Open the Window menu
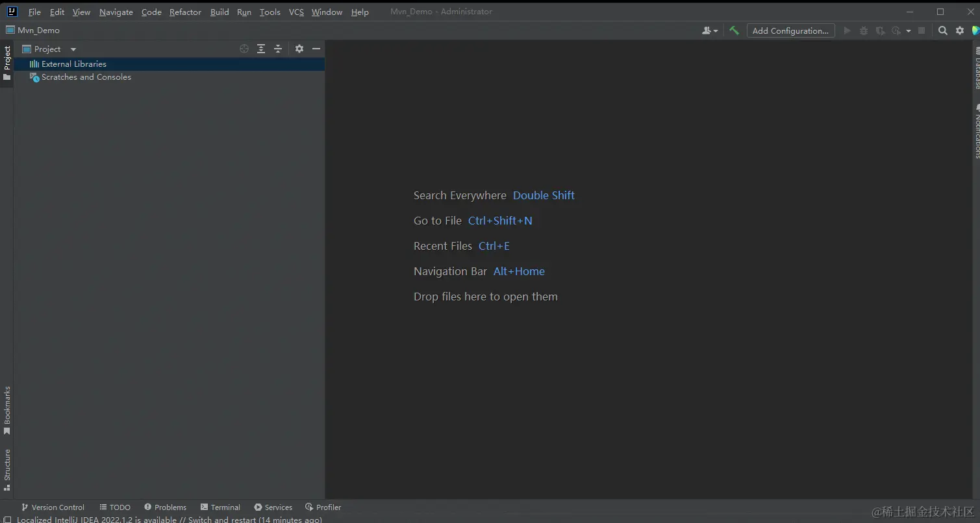Viewport: 980px width, 523px height. (x=327, y=12)
